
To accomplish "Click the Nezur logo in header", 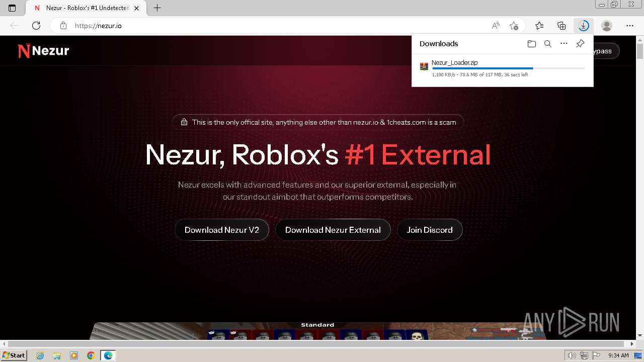I will click(43, 51).
